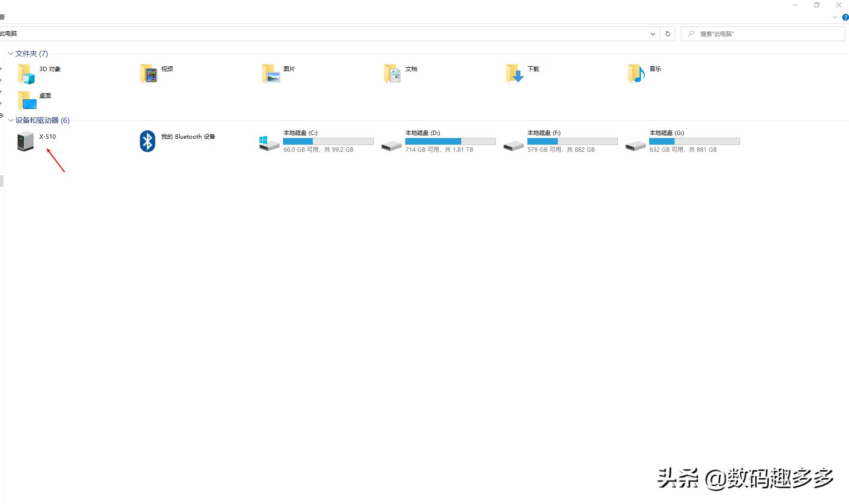
Task: Click the 音乐 label text
Action: [x=655, y=69]
